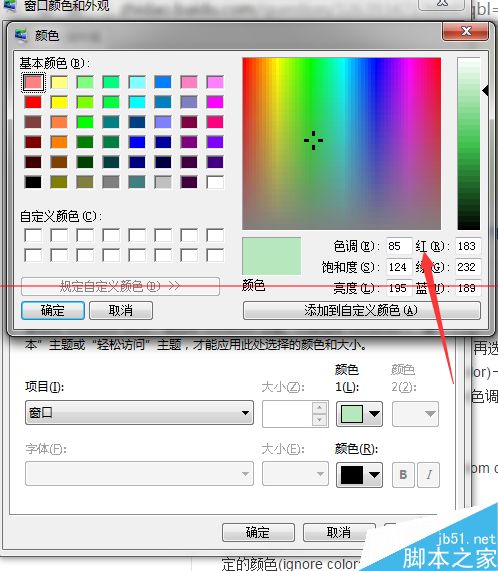This screenshot has width=498, height=571.
Task: Grab the black luminance slider arrow
Action: tap(485, 90)
